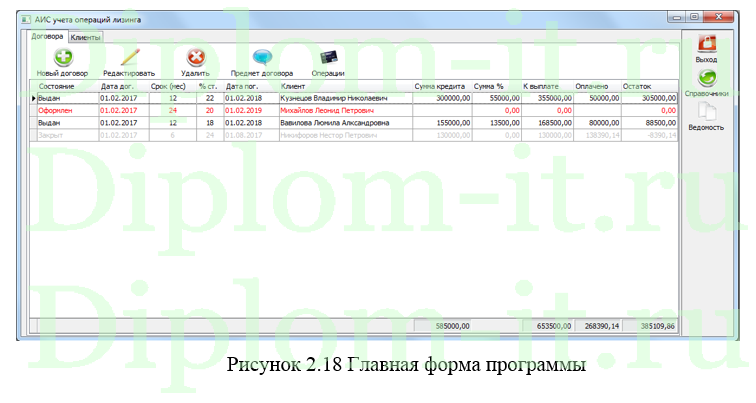Click the red 'Удалить' delete icon
Image resolution: width=756 pixels, height=403 pixels.
tap(196, 58)
